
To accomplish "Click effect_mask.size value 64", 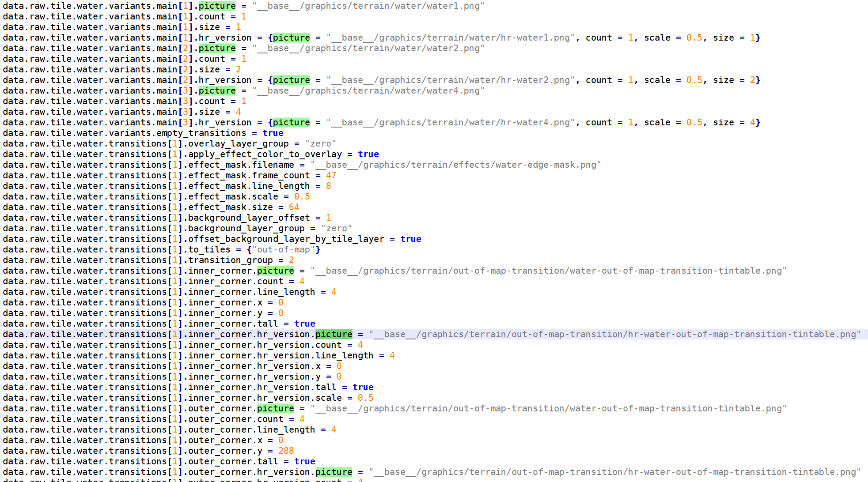I will click(294, 207).
